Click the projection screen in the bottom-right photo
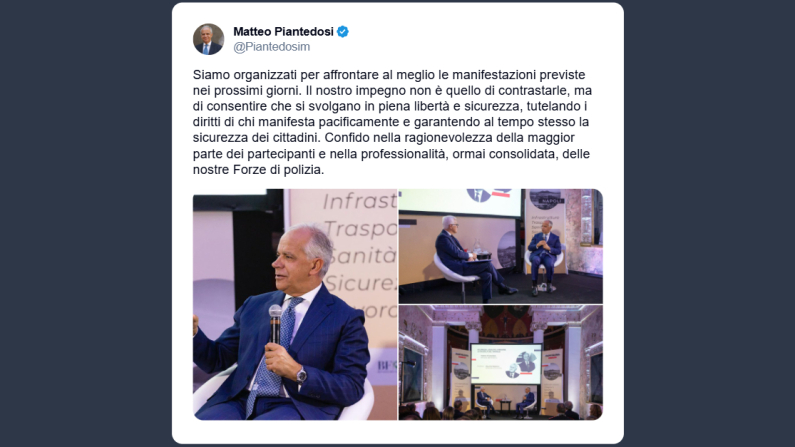 (x=507, y=363)
